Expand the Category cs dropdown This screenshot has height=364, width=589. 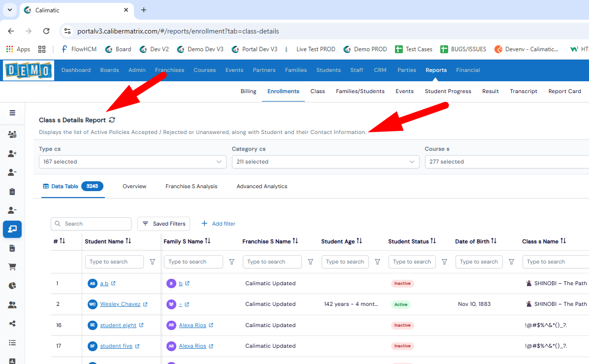(x=326, y=162)
